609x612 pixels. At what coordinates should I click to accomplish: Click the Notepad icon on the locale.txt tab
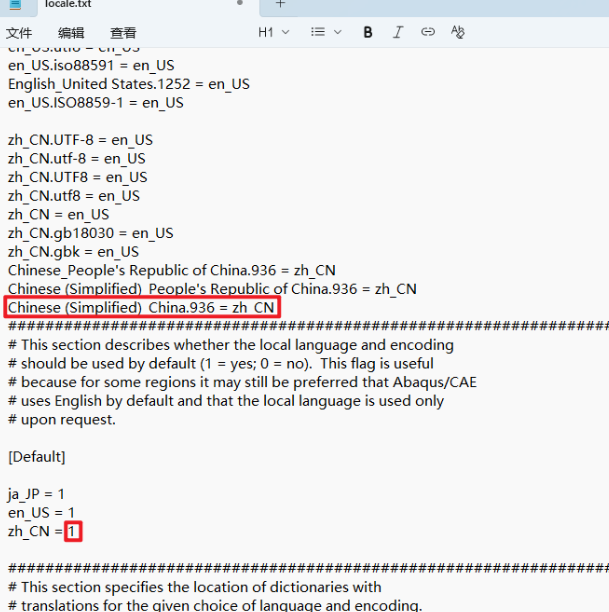click(24, 5)
